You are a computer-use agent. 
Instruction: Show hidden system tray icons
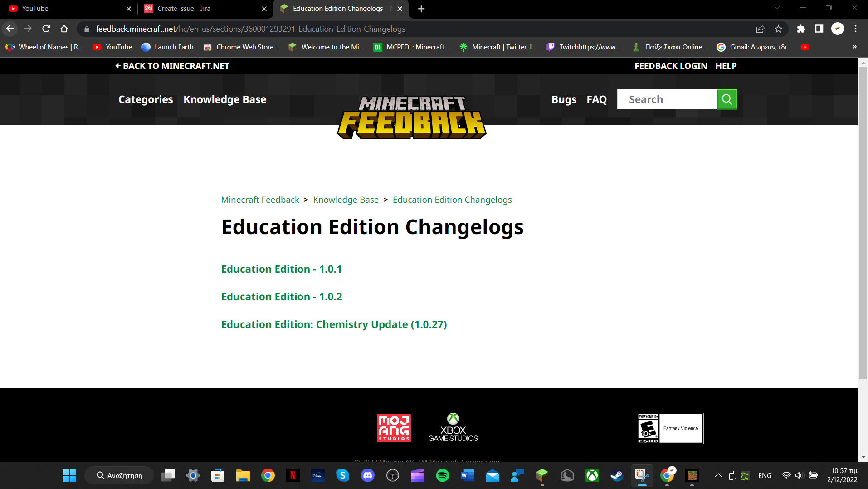pos(718,475)
